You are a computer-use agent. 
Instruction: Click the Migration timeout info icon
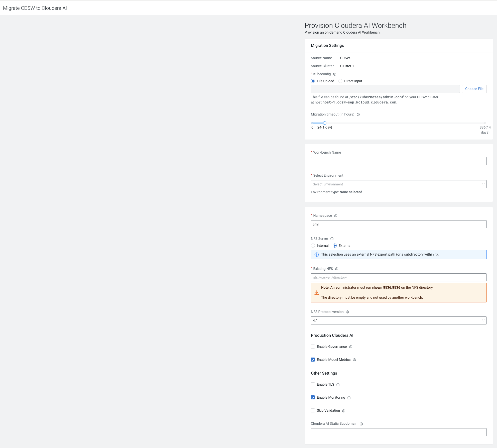tap(358, 115)
